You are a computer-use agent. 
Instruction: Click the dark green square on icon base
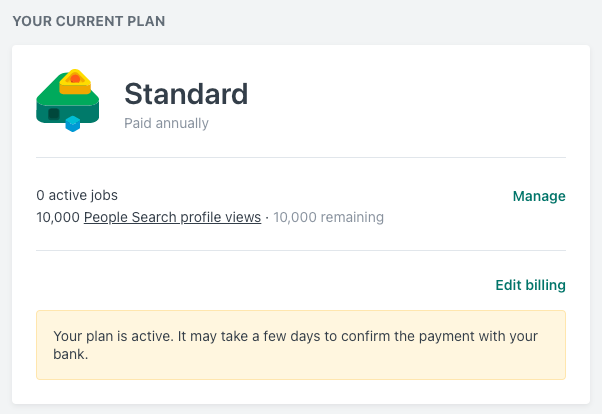click(54, 114)
